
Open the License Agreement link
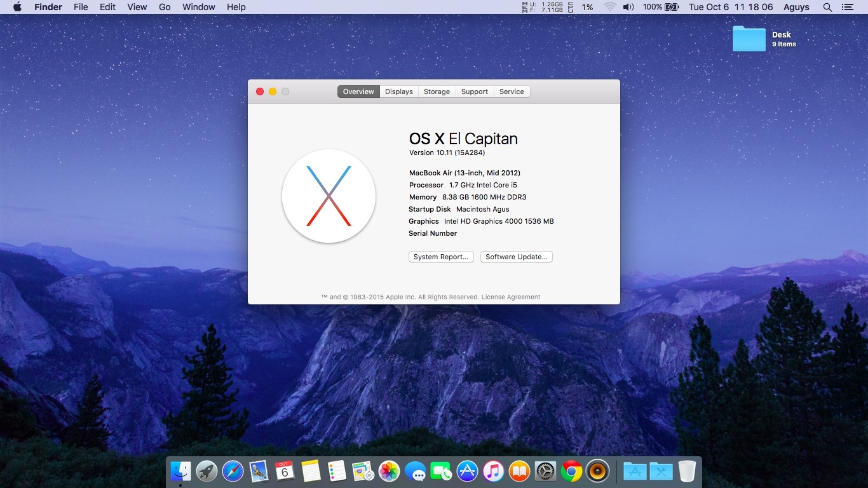tap(511, 297)
